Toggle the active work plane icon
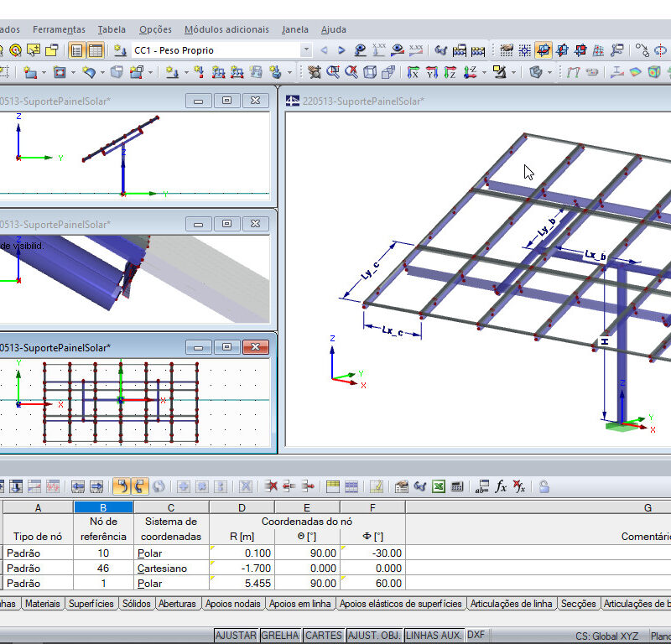The height and width of the screenshot is (644, 671). coord(544,50)
